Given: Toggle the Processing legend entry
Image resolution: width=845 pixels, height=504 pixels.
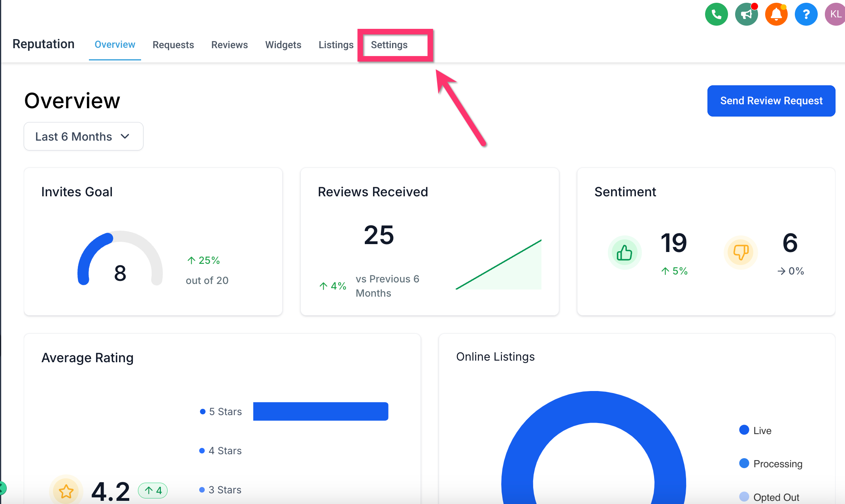Looking at the screenshot, I should (777, 464).
